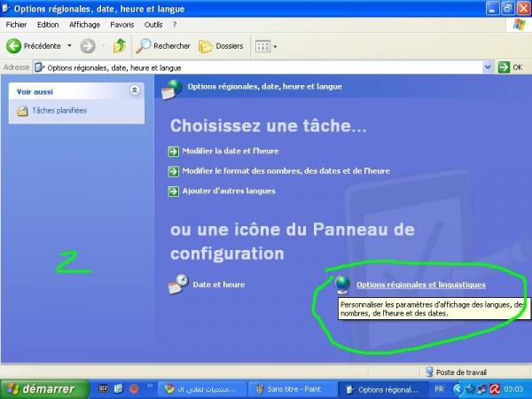Screen dimensions: 532x399
Task: Open the Dossiers folder pane
Action: pyautogui.click(x=219, y=45)
